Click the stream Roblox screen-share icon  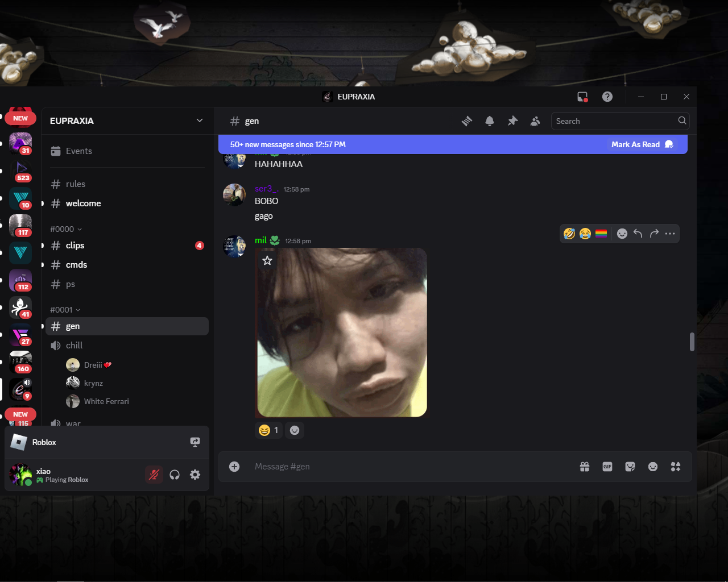pyautogui.click(x=195, y=442)
